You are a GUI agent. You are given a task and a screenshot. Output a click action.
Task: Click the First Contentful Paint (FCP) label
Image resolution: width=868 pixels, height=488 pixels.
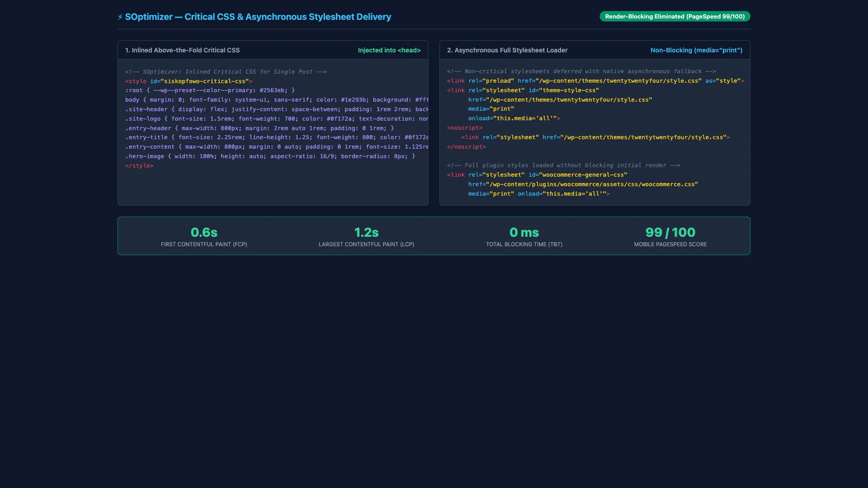point(204,244)
